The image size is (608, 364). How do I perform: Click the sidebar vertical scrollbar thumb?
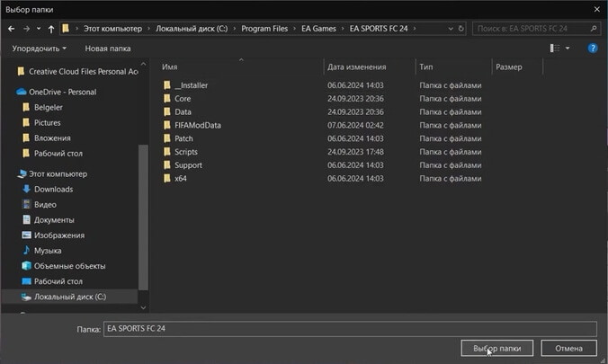coord(143,218)
